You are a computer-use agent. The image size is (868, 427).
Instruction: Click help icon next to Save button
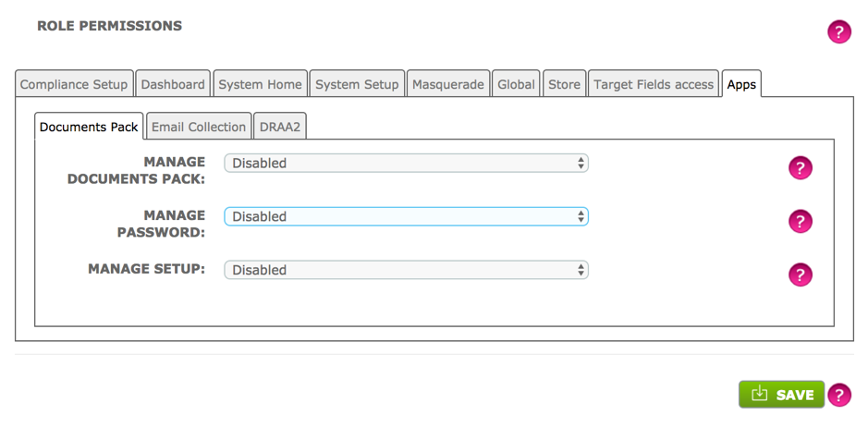pos(839,395)
